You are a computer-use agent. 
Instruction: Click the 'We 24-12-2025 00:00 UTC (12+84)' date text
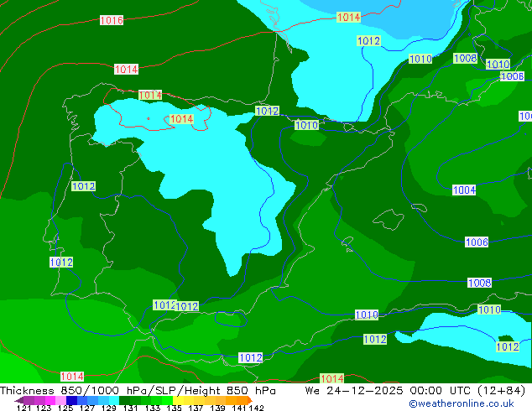tap(415, 391)
